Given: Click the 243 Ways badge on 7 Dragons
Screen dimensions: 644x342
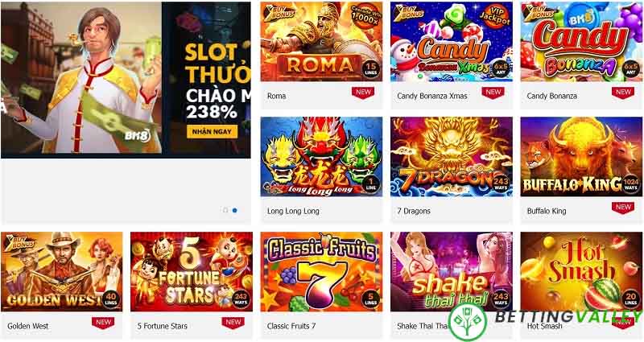Looking at the screenshot, I should [501, 183].
